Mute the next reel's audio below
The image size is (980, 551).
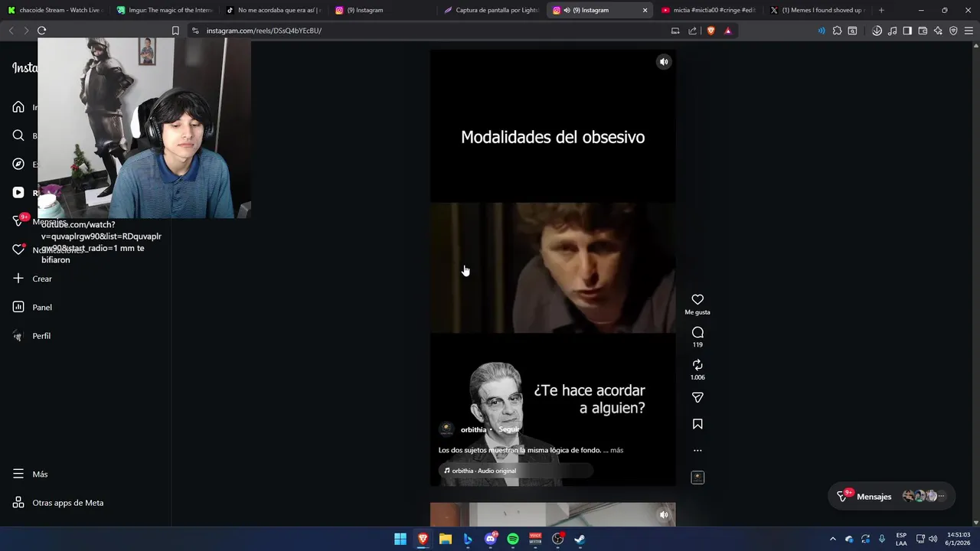point(664,515)
